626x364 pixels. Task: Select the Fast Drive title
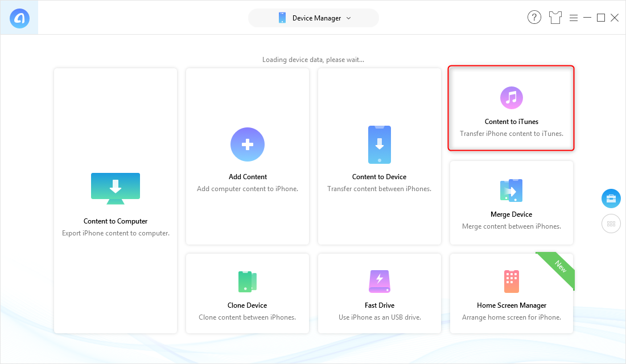click(379, 305)
